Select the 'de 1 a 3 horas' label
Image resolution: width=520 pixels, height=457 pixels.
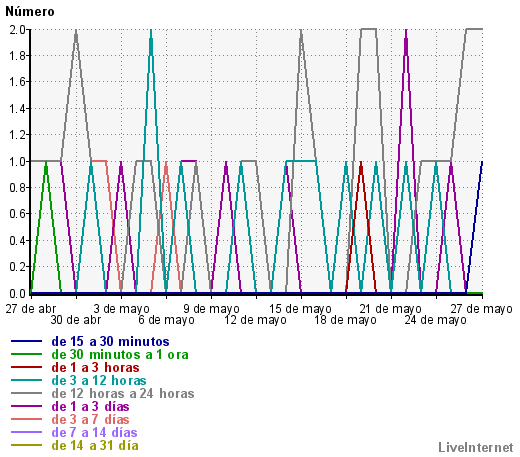coord(95,367)
